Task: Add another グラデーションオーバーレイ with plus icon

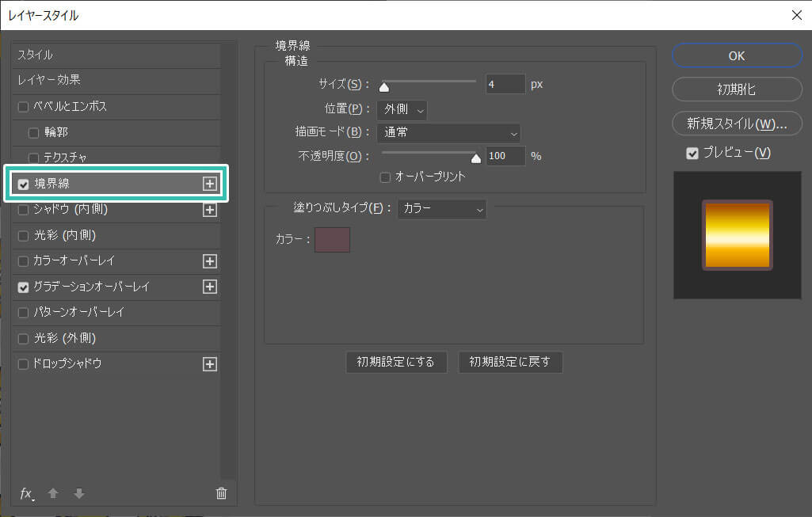Action: point(210,287)
